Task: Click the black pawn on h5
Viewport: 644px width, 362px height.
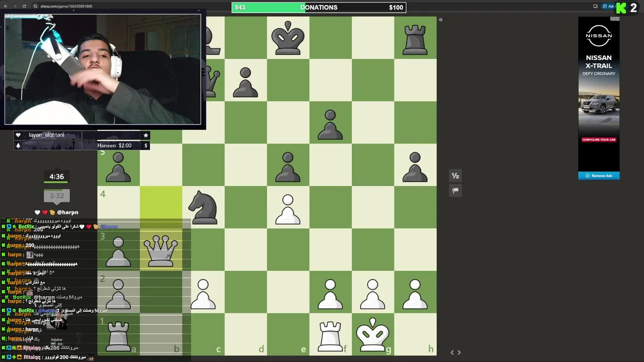Action: (x=415, y=167)
